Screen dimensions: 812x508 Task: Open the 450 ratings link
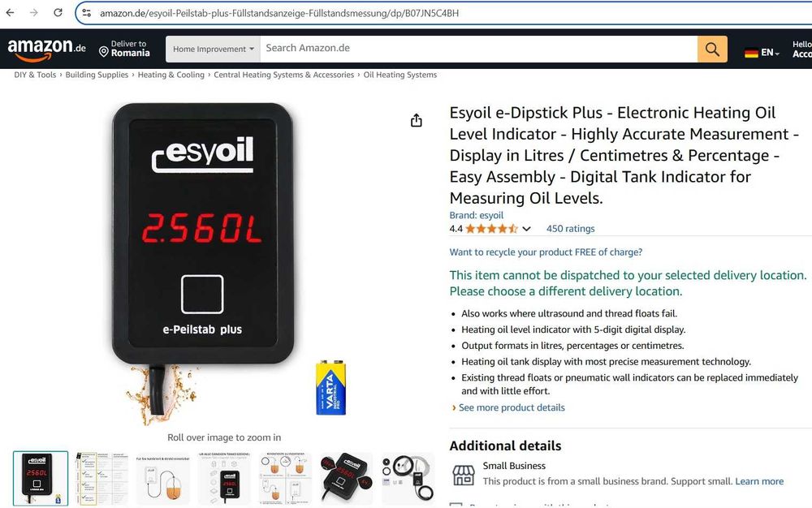tap(570, 229)
